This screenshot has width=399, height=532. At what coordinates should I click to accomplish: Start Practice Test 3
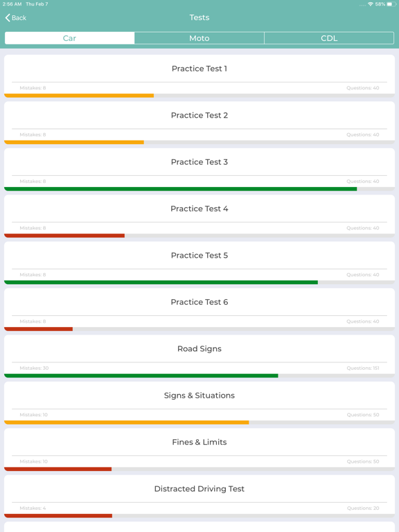tap(199, 169)
